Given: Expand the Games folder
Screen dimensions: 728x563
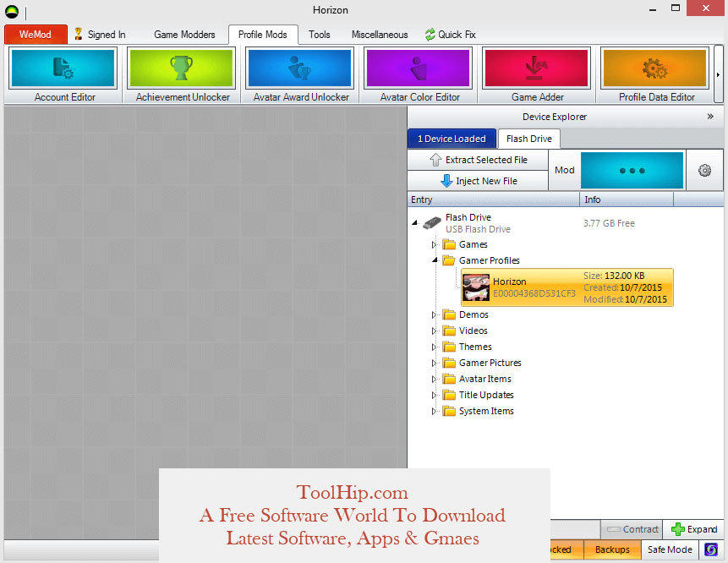Looking at the screenshot, I should click(434, 244).
